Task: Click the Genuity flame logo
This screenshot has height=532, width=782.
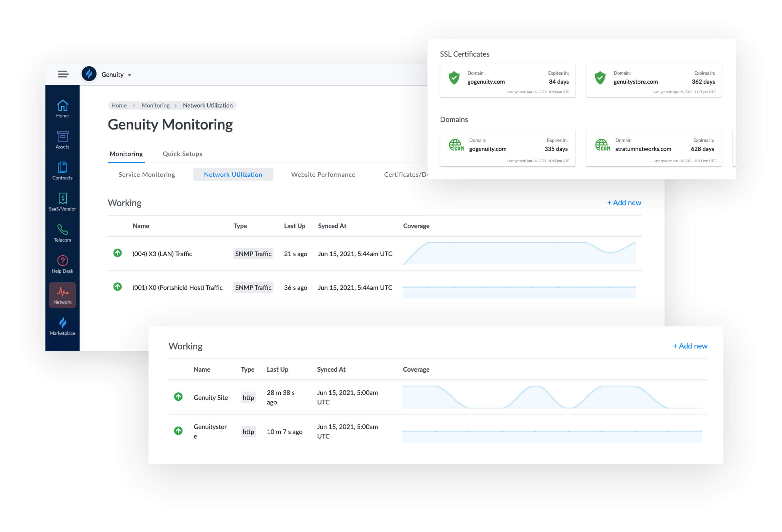Action: pos(89,74)
